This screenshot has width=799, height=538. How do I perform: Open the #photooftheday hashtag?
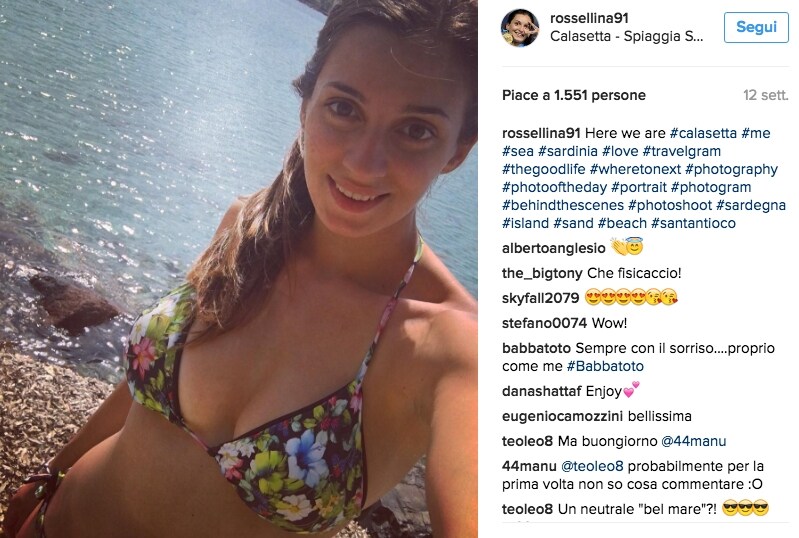[554, 187]
